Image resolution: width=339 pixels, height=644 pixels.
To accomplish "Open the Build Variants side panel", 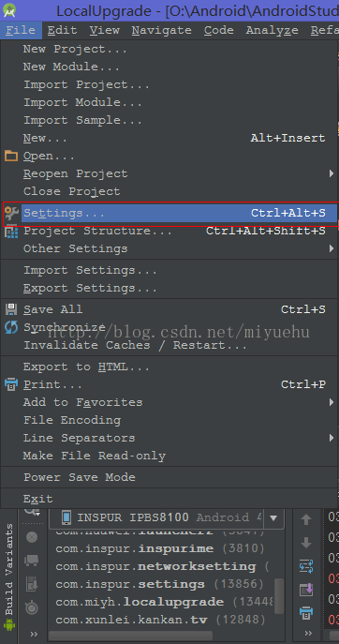I will [x=9, y=570].
